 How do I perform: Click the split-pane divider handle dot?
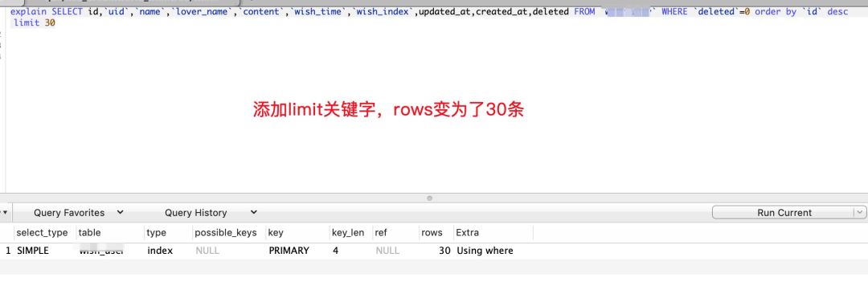(429, 198)
